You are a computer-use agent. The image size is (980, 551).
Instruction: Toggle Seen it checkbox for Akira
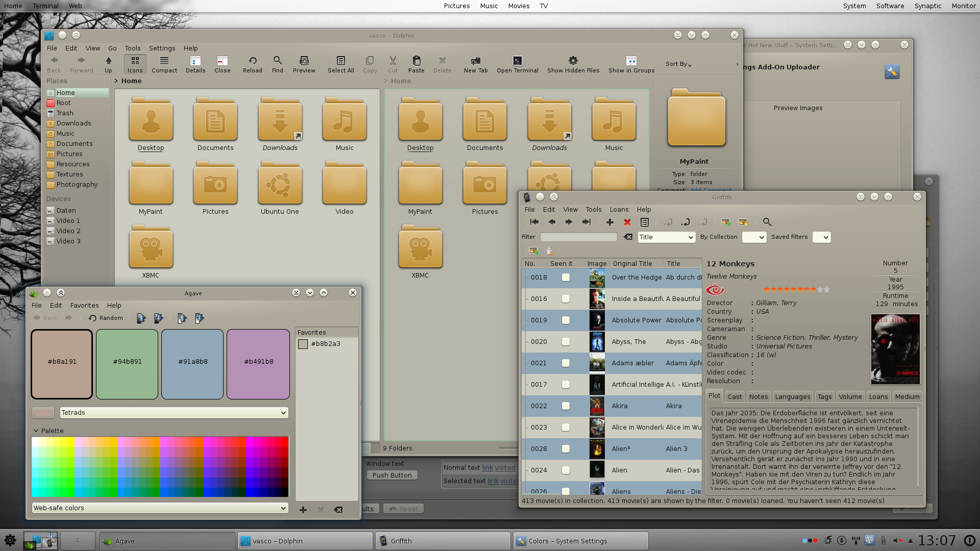[566, 406]
